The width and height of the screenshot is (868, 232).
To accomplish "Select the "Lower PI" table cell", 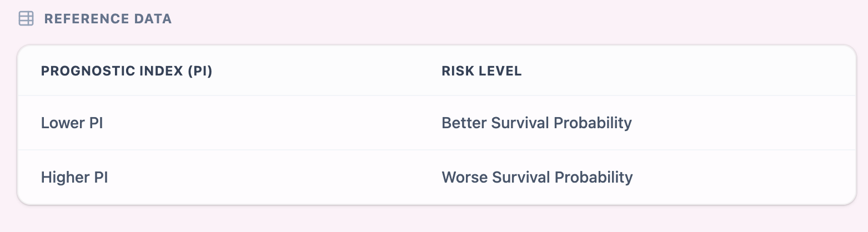I will point(72,123).
